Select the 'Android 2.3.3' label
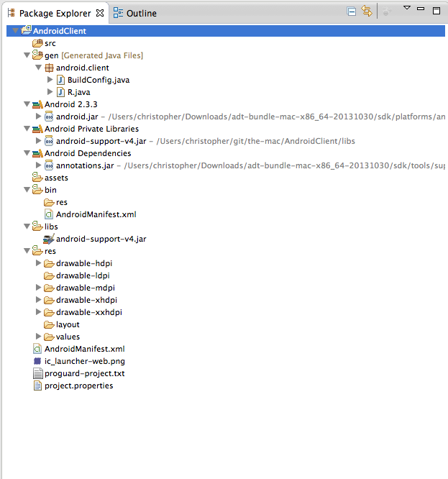The image size is (448, 479). coord(71,104)
